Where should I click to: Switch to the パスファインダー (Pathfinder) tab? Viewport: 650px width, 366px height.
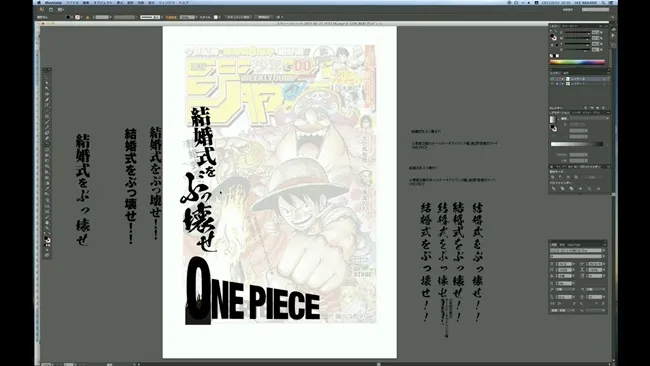pyautogui.click(x=589, y=167)
